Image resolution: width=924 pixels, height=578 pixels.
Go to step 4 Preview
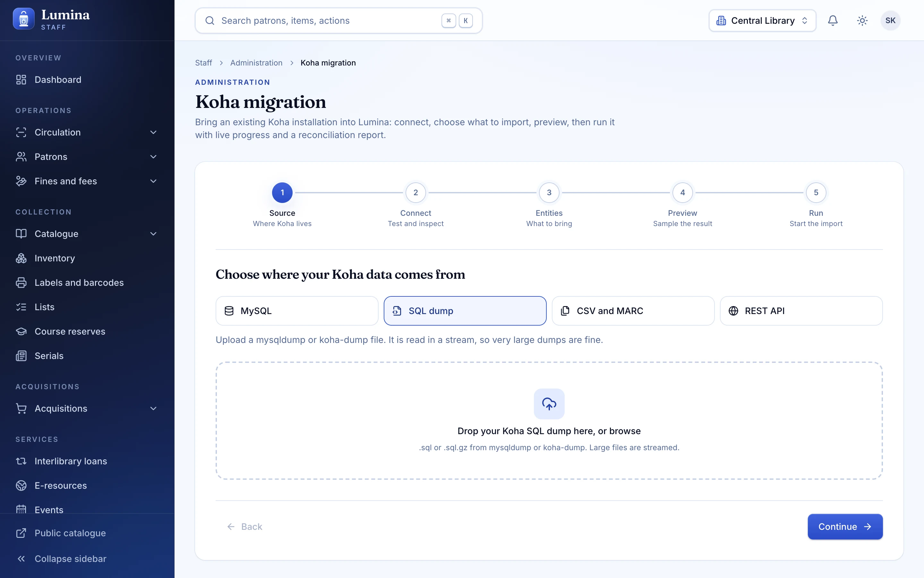pos(682,193)
